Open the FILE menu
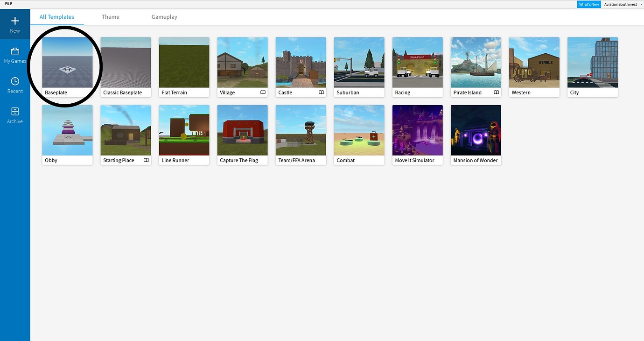The height and width of the screenshot is (341, 644). [x=8, y=4]
